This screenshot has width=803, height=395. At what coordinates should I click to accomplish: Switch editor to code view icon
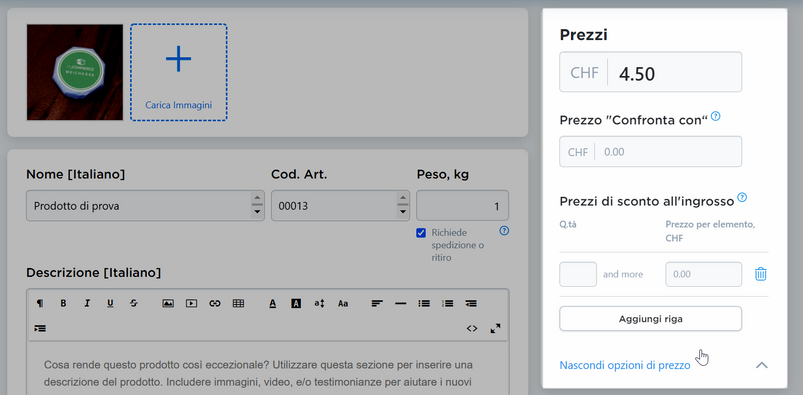pos(472,328)
